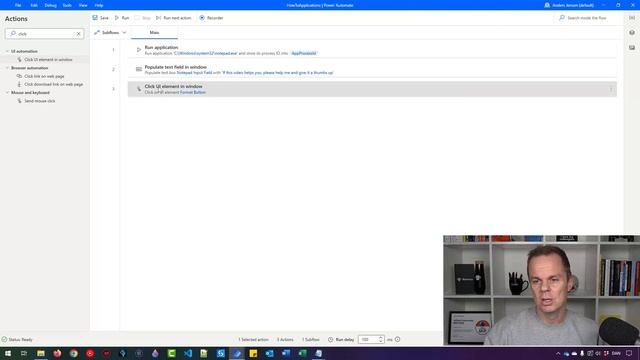Open the Images pane icon
Viewport: 640px width, 360px height.
pyautogui.click(x=632, y=48)
